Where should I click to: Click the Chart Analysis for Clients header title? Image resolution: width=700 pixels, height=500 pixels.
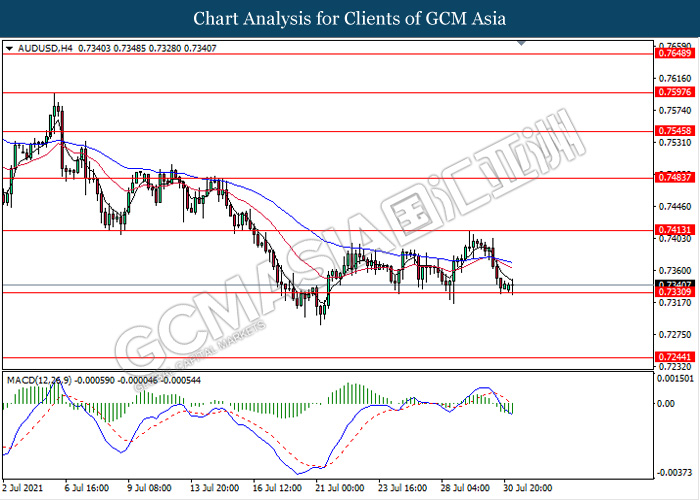click(x=350, y=19)
